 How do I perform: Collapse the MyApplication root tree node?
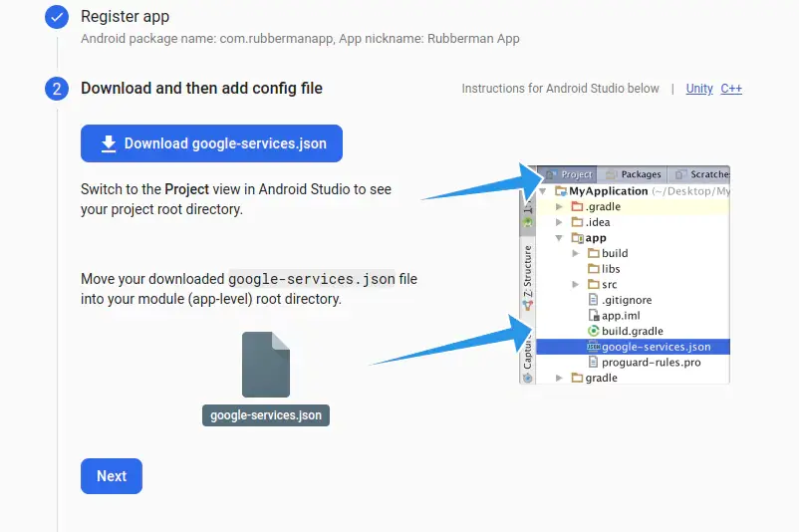pyautogui.click(x=543, y=191)
